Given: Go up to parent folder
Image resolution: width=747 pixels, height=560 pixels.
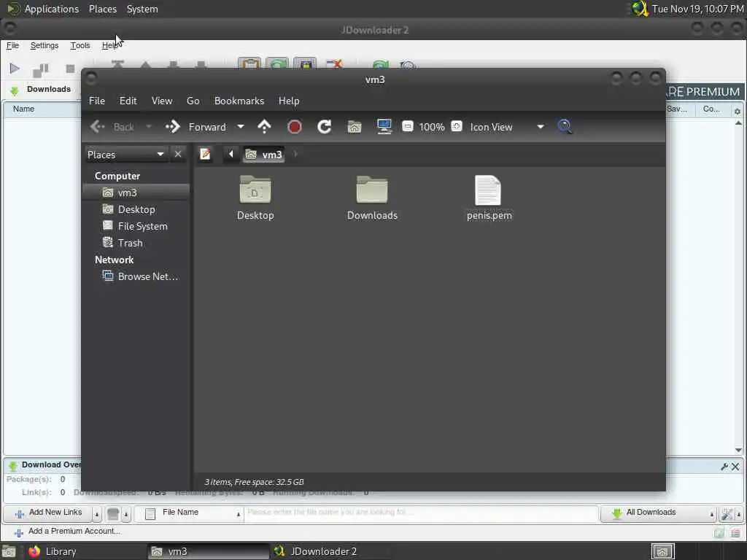Looking at the screenshot, I should click(x=264, y=127).
